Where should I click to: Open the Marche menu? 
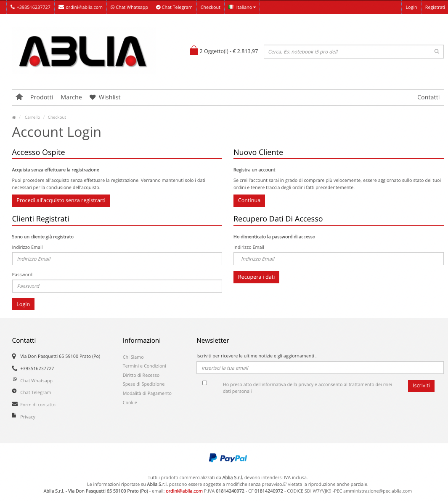click(71, 97)
